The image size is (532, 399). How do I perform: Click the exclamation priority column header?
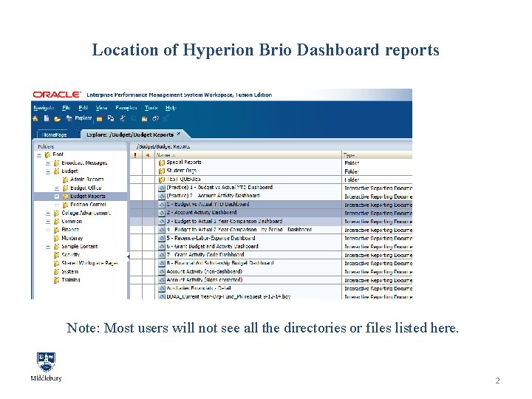(x=135, y=155)
